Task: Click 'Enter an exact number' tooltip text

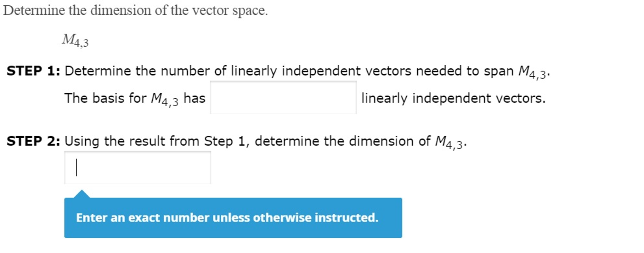Action: coord(227,217)
